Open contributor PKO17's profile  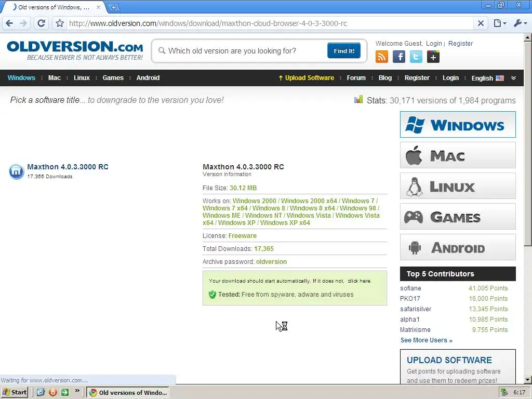410,299
